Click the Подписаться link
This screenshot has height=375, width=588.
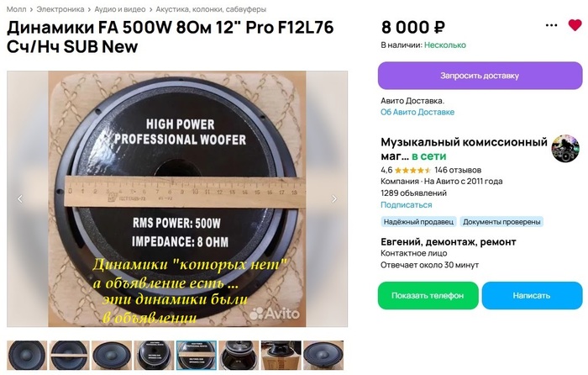pyautogui.click(x=406, y=205)
